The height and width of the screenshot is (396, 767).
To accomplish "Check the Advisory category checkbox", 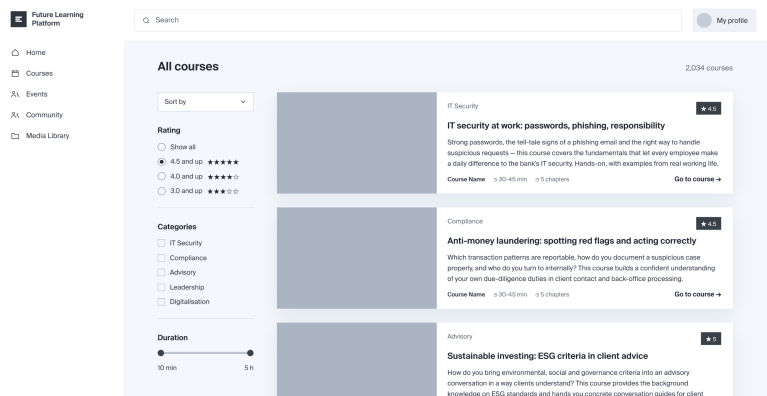I will [161, 272].
